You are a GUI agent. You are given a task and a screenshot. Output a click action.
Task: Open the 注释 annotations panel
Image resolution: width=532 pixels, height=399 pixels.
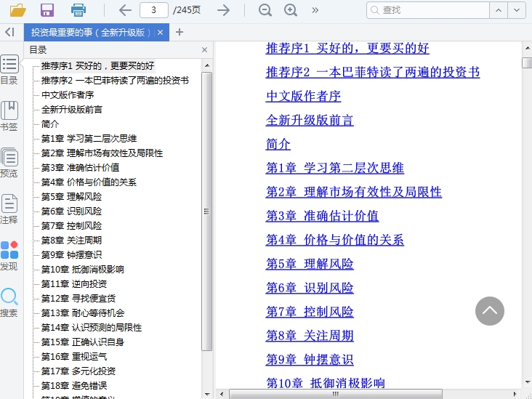(9, 209)
